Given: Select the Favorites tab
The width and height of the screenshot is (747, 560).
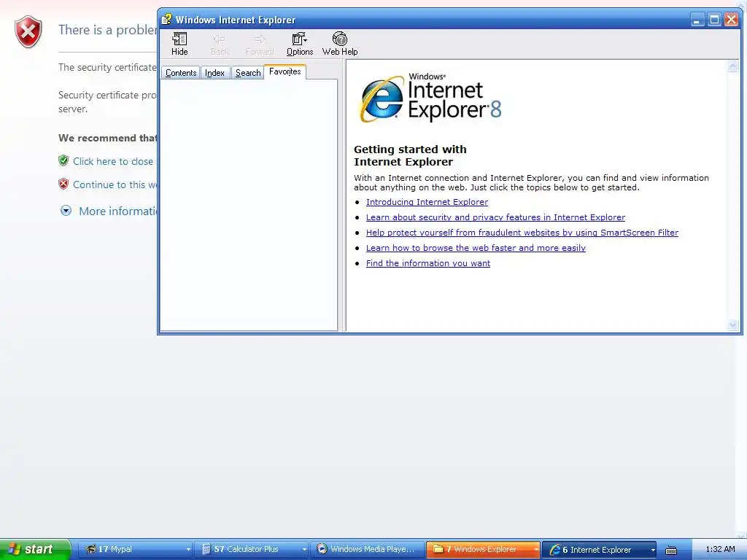Looking at the screenshot, I should pyautogui.click(x=285, y=71).
